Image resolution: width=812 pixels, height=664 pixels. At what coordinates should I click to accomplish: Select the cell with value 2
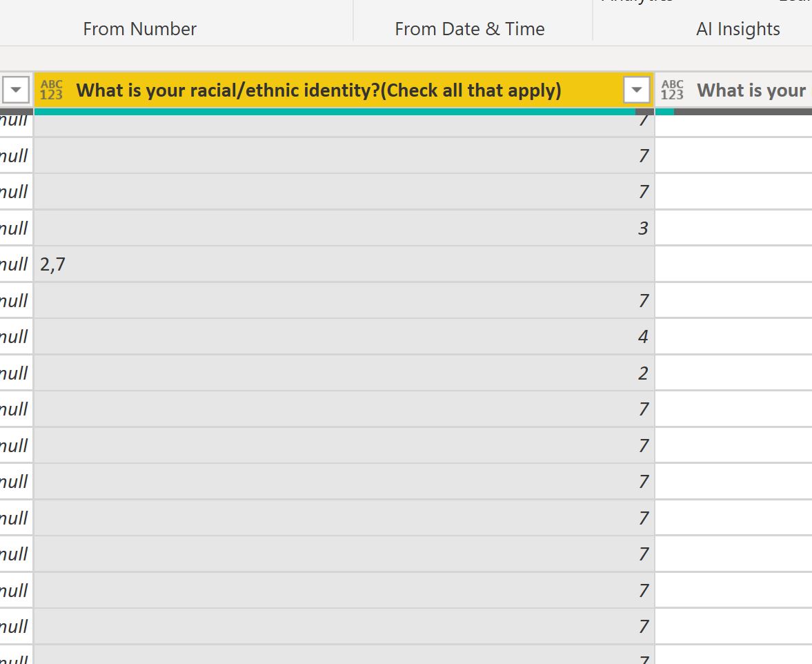pos(344,373)
